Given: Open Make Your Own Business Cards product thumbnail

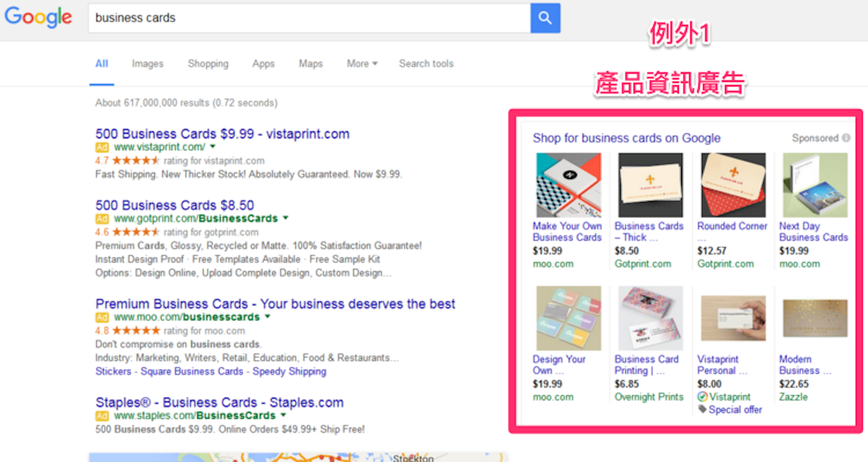Looking at the screenshot, I should (x=569, y=185).
